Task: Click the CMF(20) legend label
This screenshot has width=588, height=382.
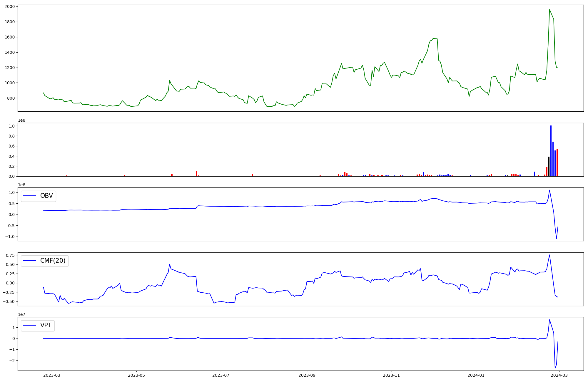Action: 53,261
